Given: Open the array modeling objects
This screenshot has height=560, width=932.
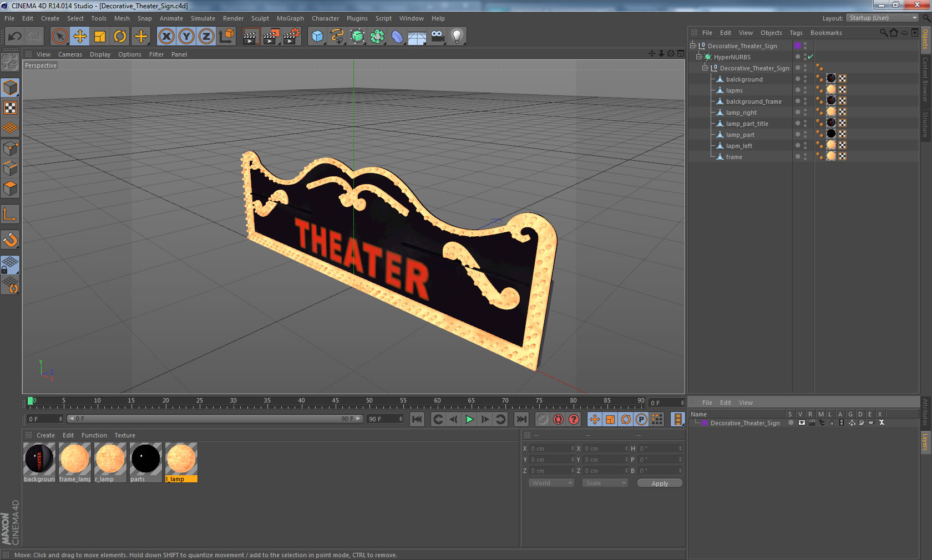Looking at the screenshot, I should pos(377,37).
